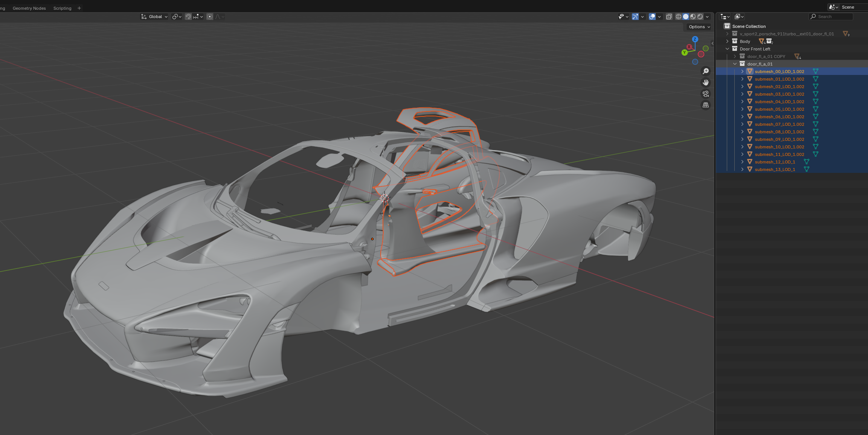Image resolution: width=868 pixels, height=435 pixels.
Task: Click the pan view hand icon
Action: [706, 82]
